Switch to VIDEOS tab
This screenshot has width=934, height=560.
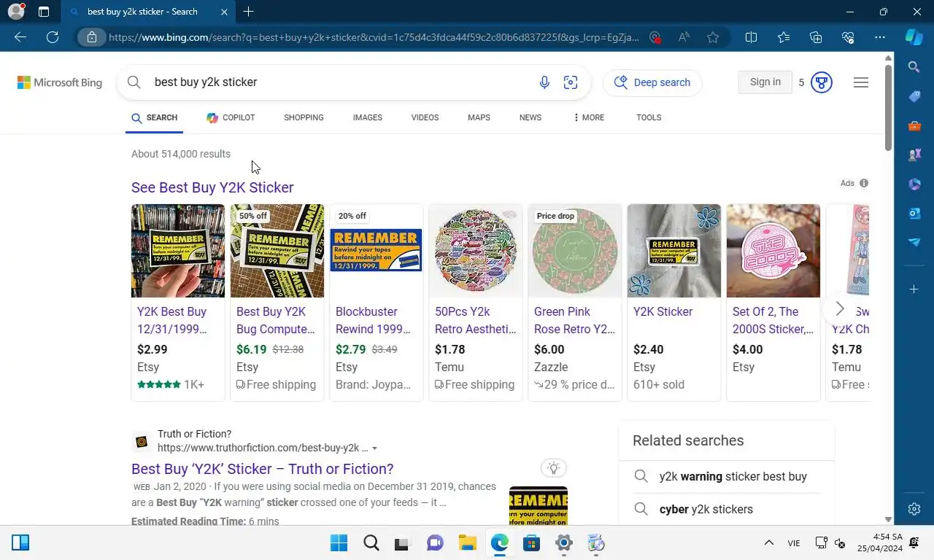point(425,117)
